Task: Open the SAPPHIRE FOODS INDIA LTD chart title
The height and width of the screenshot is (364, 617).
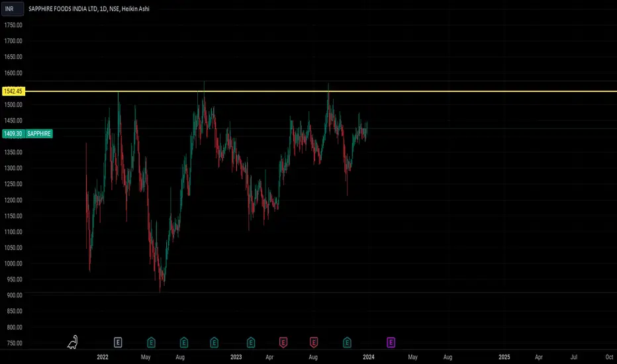Action: 89,9
